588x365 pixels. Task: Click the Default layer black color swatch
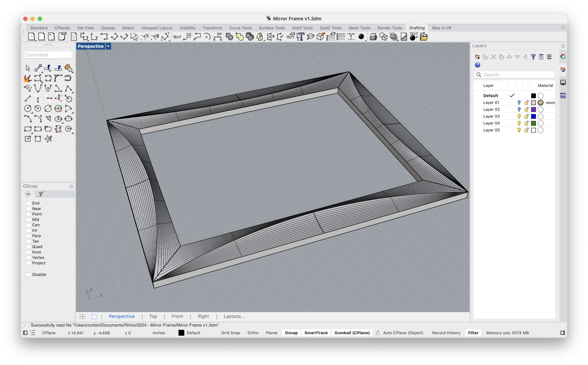pyautogui.click(x=533, y=96)
